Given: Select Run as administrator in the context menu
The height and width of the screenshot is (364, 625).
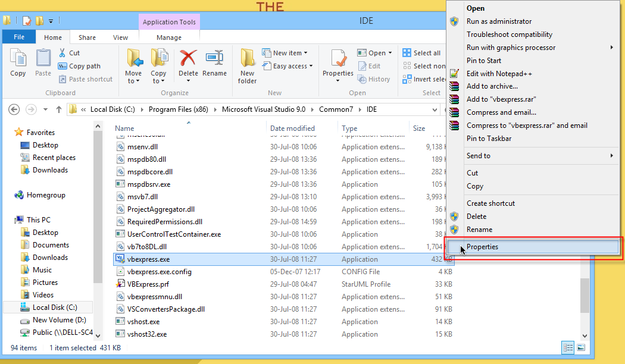Looking at the screenshot, I should point(499,21).
